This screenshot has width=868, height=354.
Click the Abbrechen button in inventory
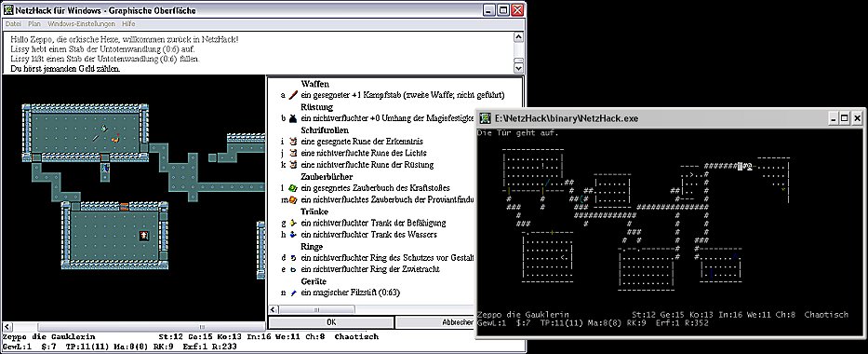(434, 322)
